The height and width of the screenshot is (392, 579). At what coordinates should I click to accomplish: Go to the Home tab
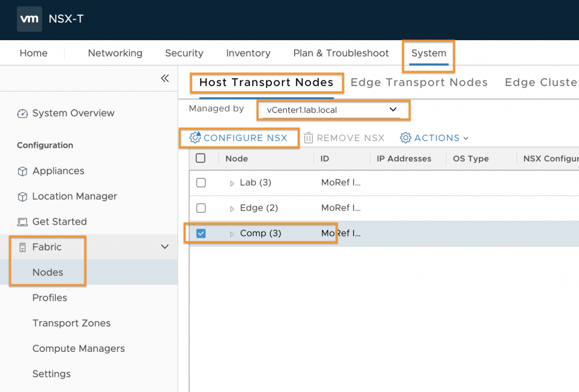pos(33,53)
